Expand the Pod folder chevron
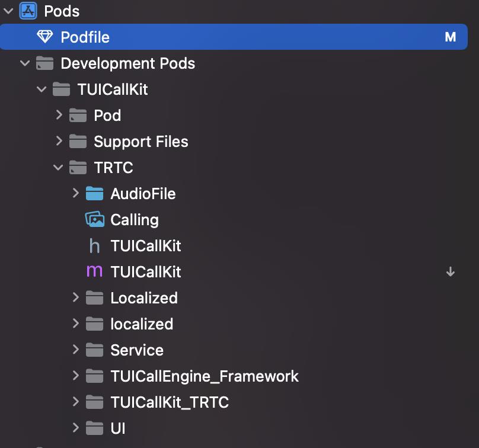 [x=59, y=115]
